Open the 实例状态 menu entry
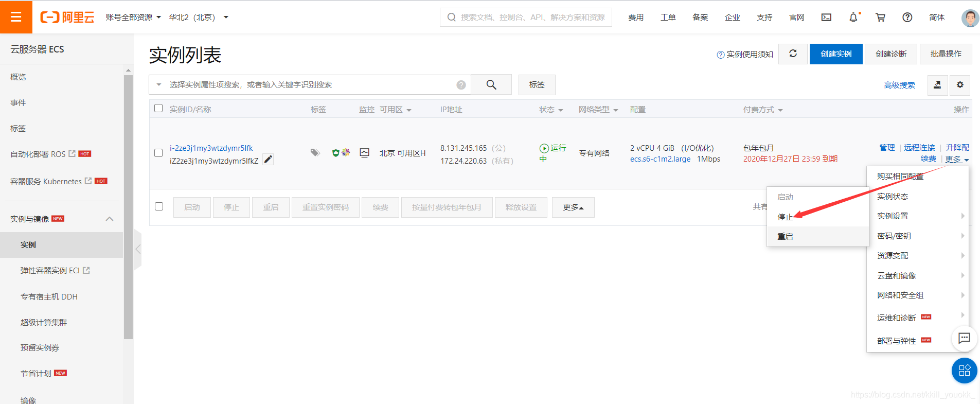The width and height of the screenshot is (980, 404). pos(918,196)
